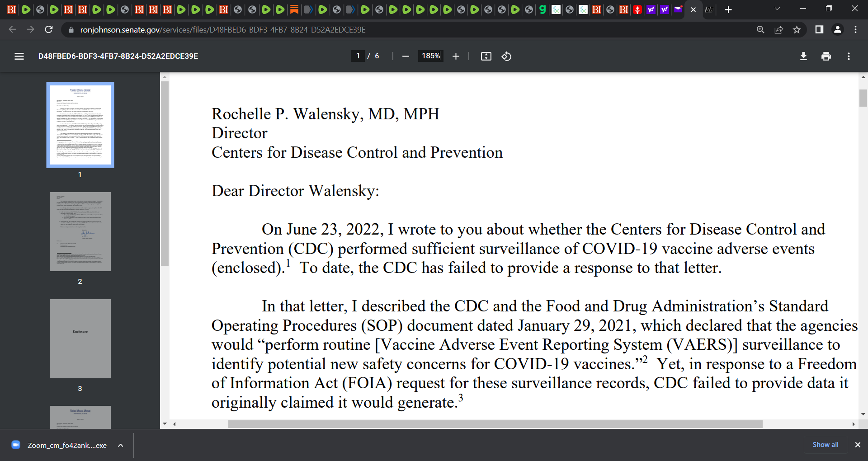The width and height of the screenshot is (868, 461).
Task: Click the total pages count 6
Action: coord(377,56)
